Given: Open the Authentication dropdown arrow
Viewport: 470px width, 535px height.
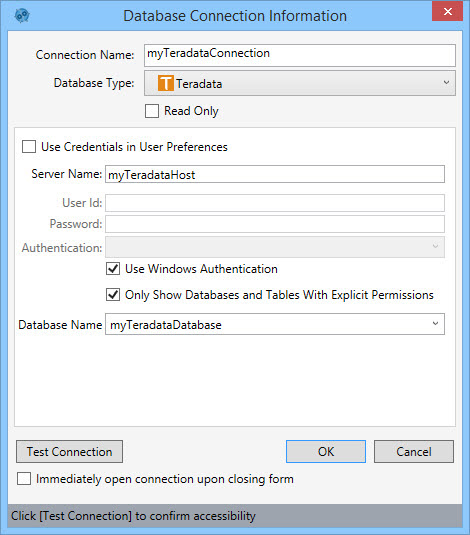Looking at the screenshot, I should [435, 247].
